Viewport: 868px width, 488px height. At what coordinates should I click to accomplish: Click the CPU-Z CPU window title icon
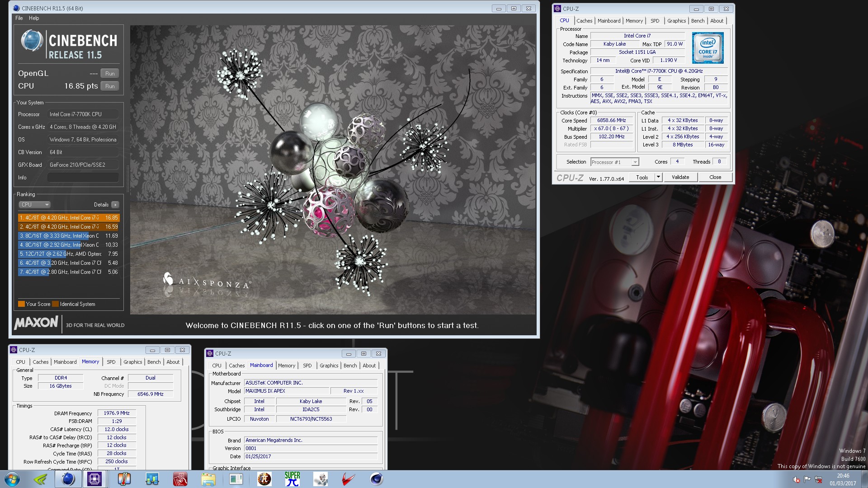[x=557, y=9]
